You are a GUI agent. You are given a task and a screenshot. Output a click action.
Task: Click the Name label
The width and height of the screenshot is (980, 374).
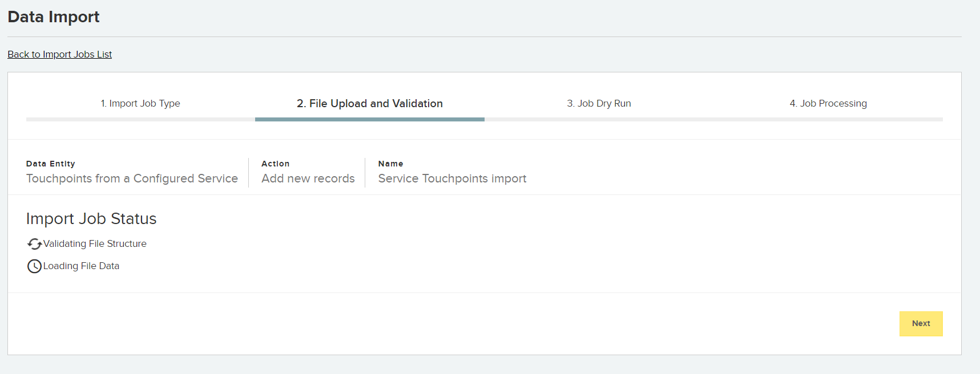pos(391,164)
